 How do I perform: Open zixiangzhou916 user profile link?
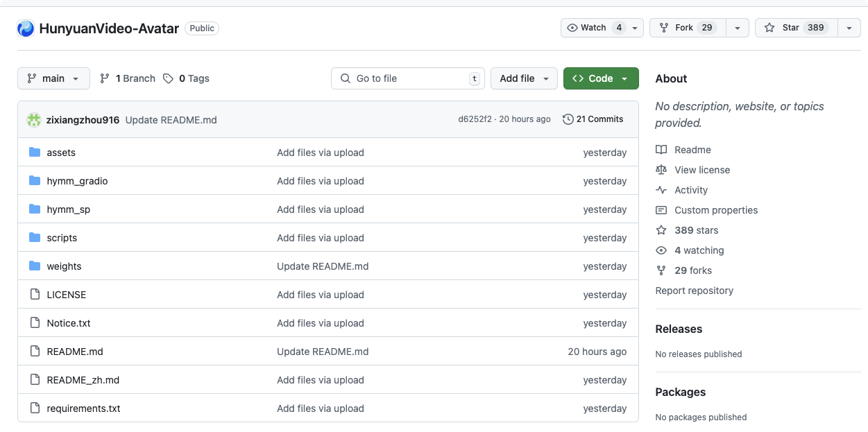[x=83, y=120]
